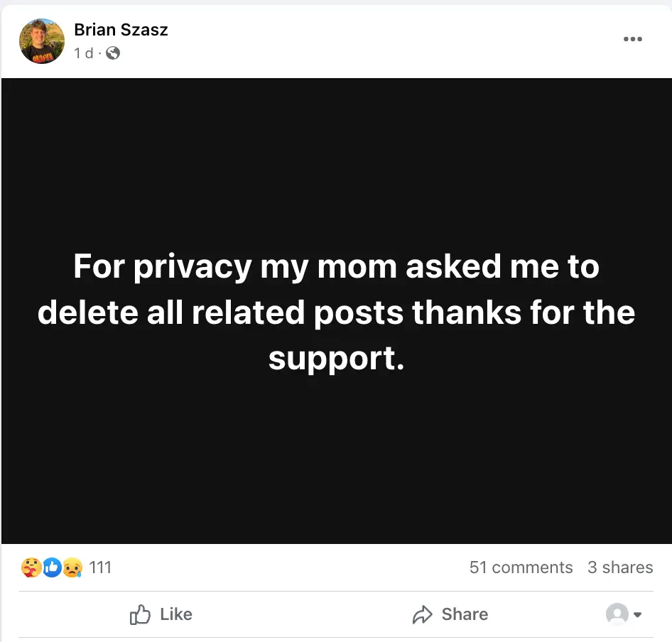Visit the Brian Szasz profile name link
The image size is (672, 642).
(121, 30)
